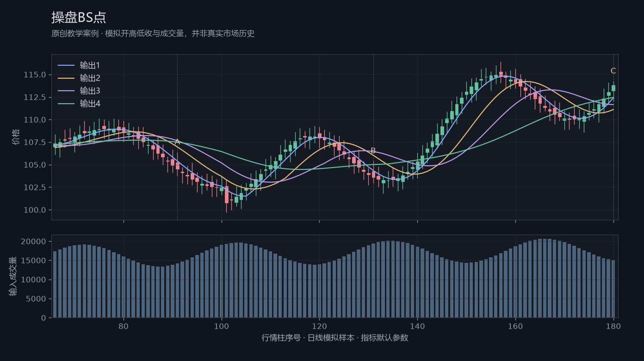Click price tick 107.5
The image size is (644, 361).
point(35,142)
